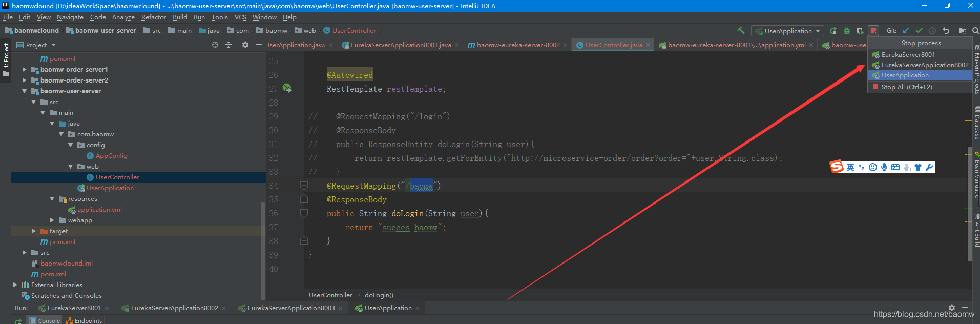The width and height of the screenshot is (980, 324).
Task: Click the Scroll from Source target icon
Action: point(215,45)
